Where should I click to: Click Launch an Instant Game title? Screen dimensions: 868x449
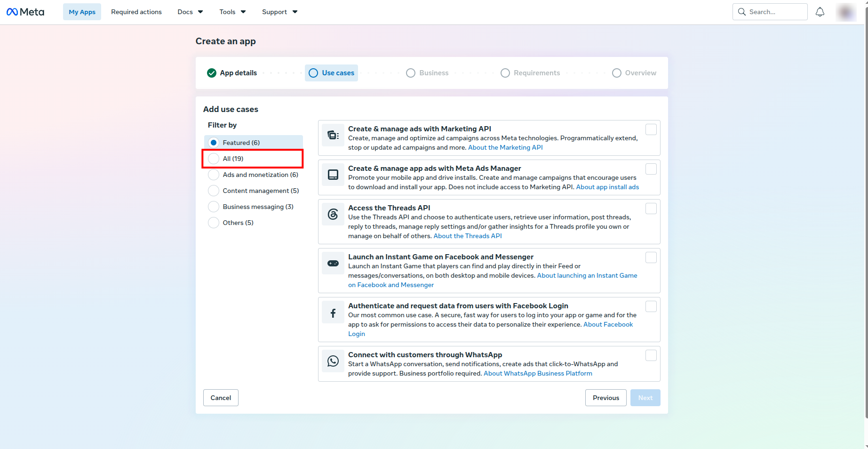click(441, 257)
